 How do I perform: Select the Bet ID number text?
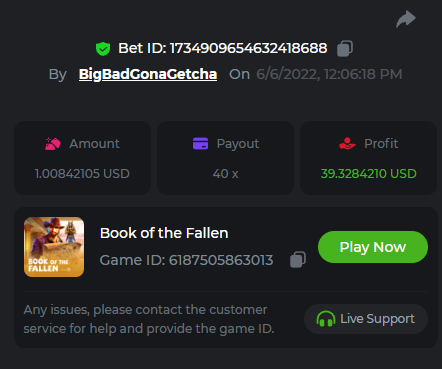pos(248,48)
